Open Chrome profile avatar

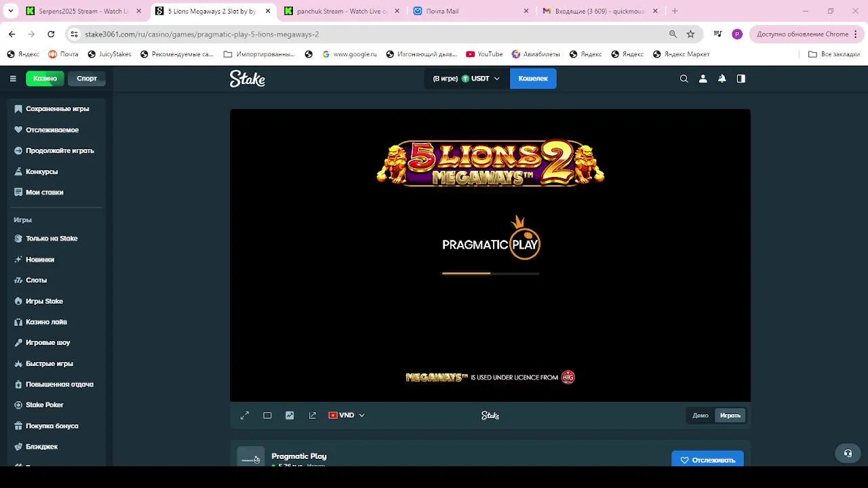coord(737,34)
